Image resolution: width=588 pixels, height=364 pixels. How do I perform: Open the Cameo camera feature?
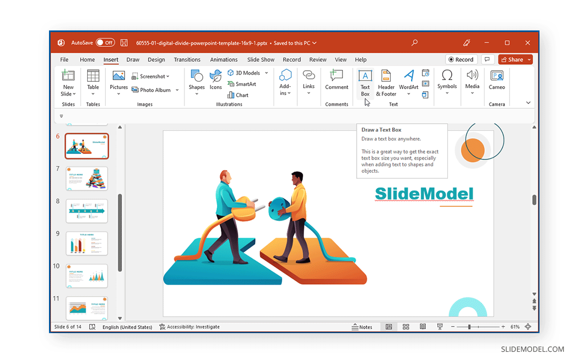496,81
